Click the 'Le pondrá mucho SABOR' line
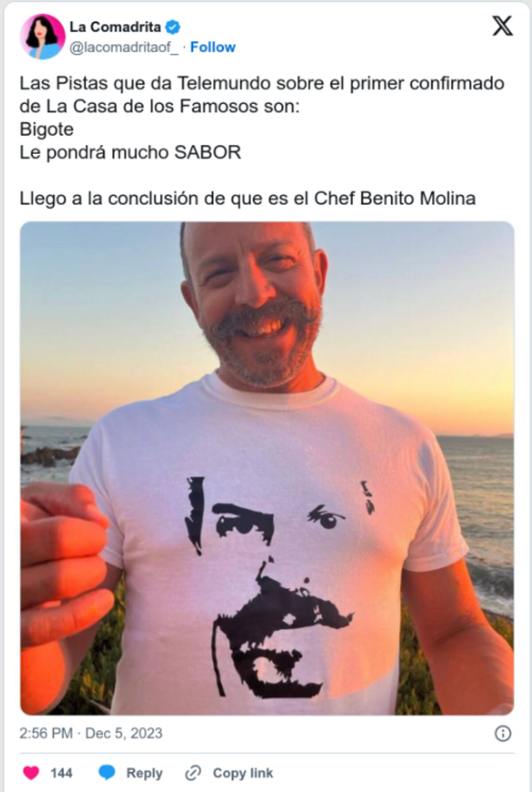The height and width of the screenshot is (792, 532). (x=130, y=153)
